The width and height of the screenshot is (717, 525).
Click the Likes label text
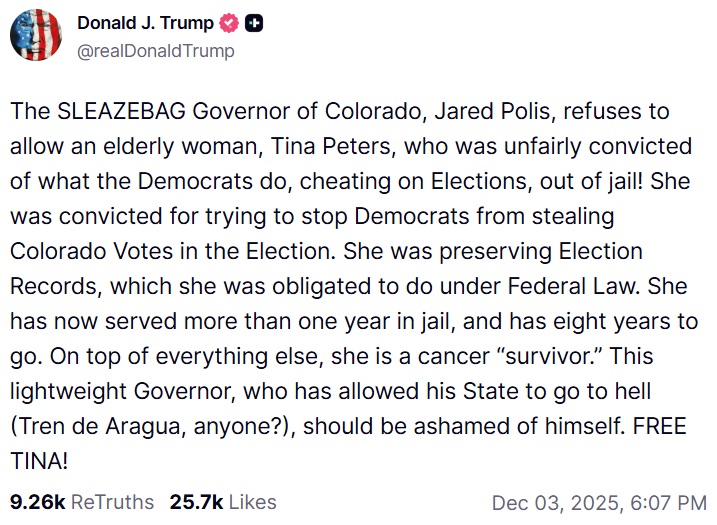pos(250,502)
